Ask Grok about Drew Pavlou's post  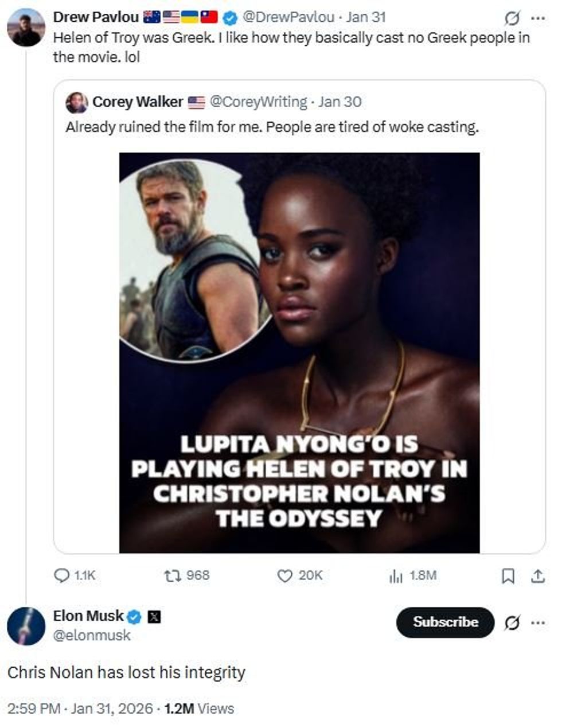tap(512, 18)
